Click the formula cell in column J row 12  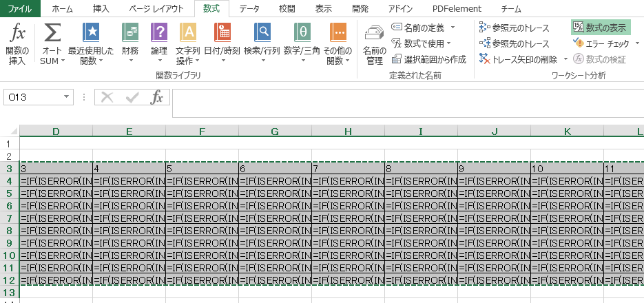click(495, 280)
